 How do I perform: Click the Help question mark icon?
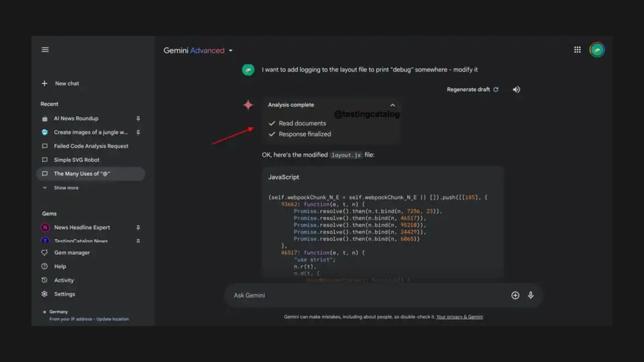pos(45,266)
